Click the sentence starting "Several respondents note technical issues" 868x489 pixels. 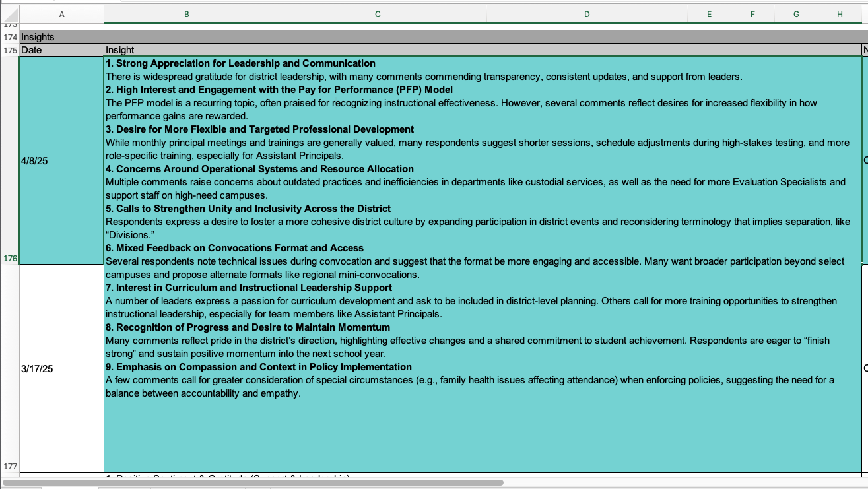tap(475, 268)
